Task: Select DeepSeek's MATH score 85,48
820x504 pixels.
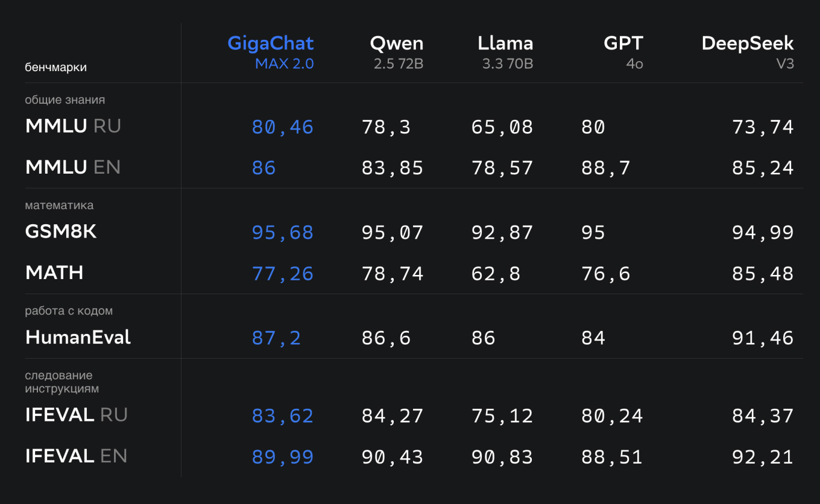Action: (x=763, y=274)
